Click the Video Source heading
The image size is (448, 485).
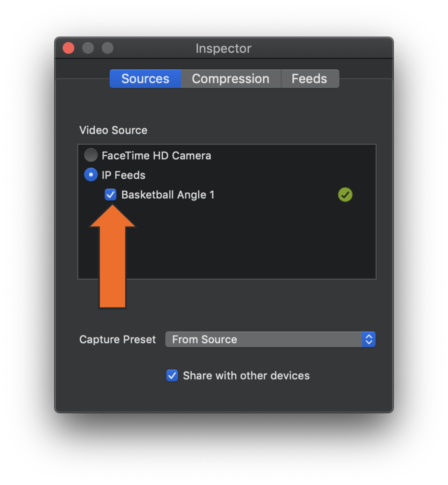[113, 130]
